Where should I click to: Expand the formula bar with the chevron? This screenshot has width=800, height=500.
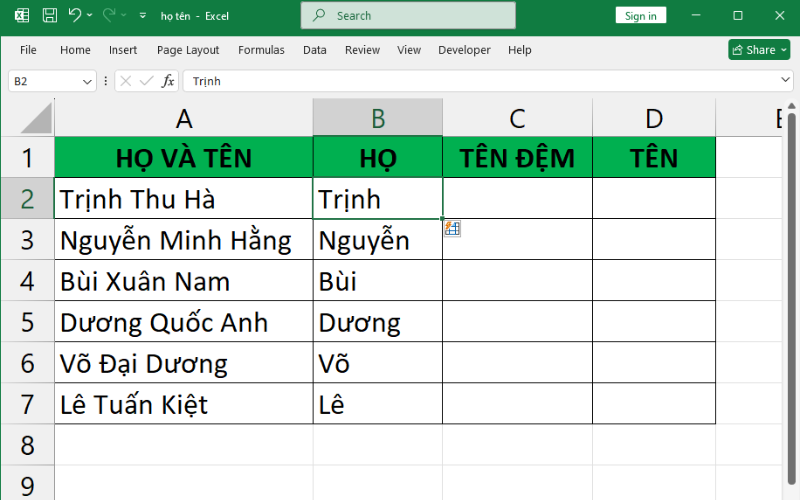tap(785, 80)
